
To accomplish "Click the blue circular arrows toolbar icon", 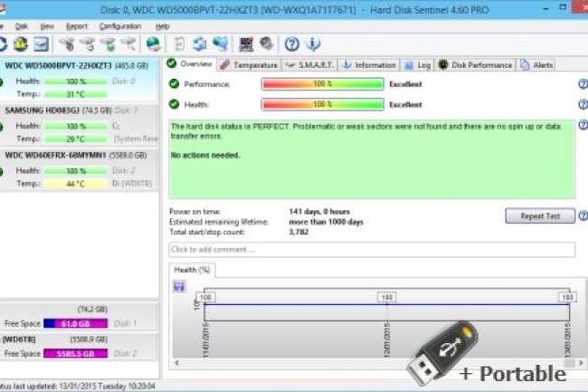I will (x=200, y=44).
